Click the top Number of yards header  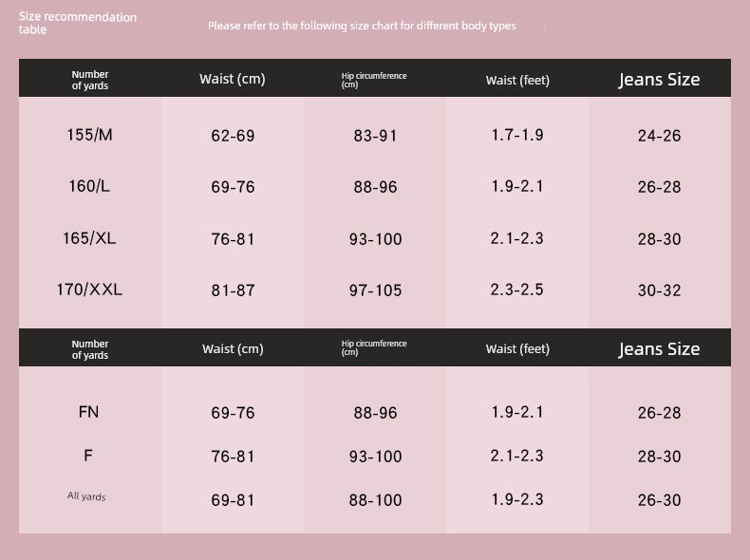(x=90, y=80)
